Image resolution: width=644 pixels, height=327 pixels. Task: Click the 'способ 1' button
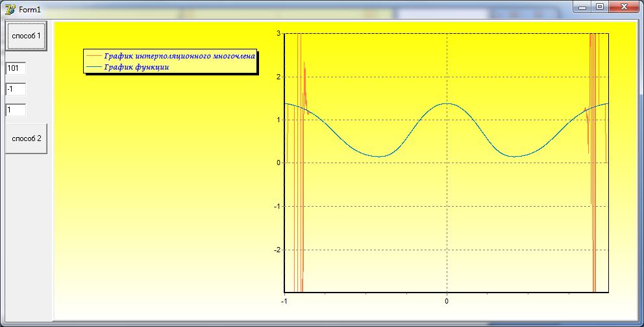point(26,36)
